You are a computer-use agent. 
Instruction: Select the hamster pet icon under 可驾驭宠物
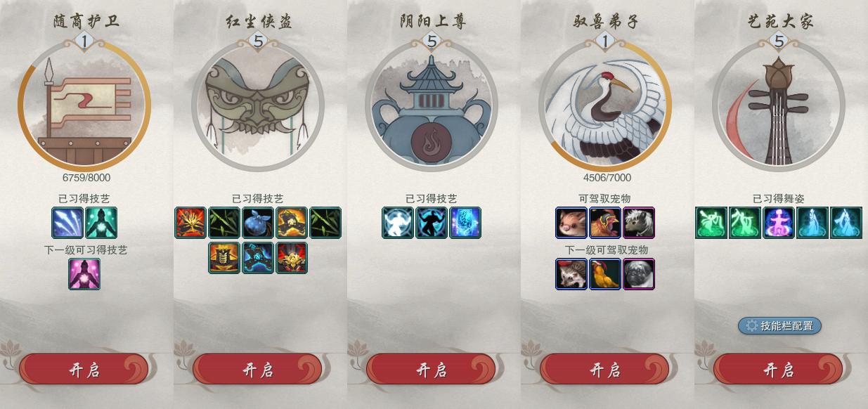pos(571,223)
